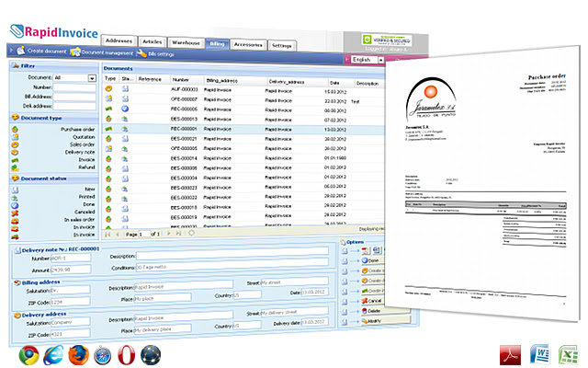Open the Addresses tab

(x=119, y=40)
